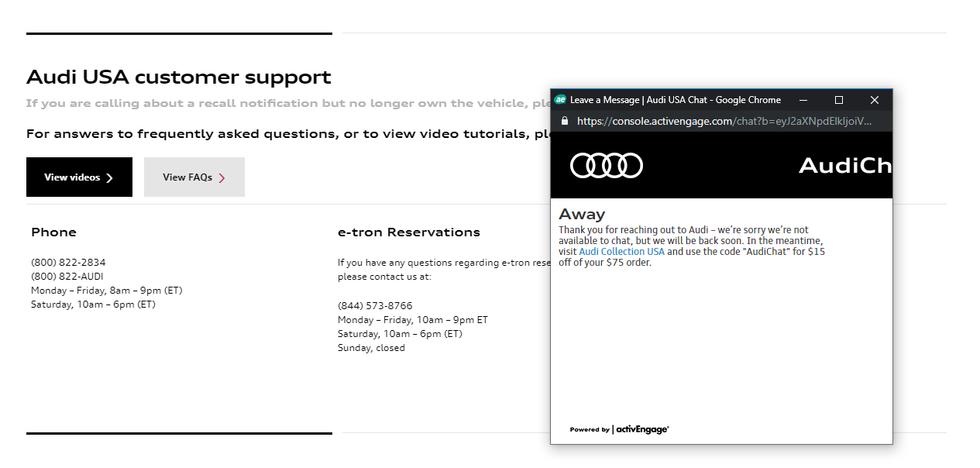Click the View FAQs button

(x=194, y=177)
